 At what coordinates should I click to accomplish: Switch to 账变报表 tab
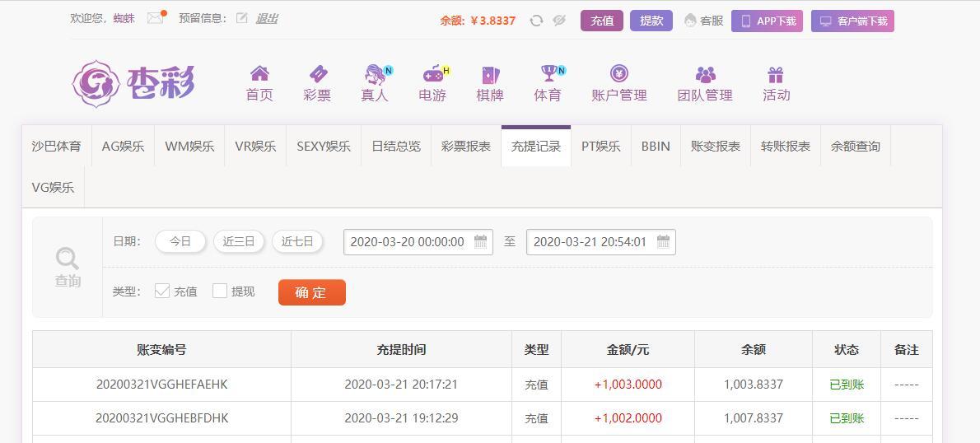click(716, 147)
